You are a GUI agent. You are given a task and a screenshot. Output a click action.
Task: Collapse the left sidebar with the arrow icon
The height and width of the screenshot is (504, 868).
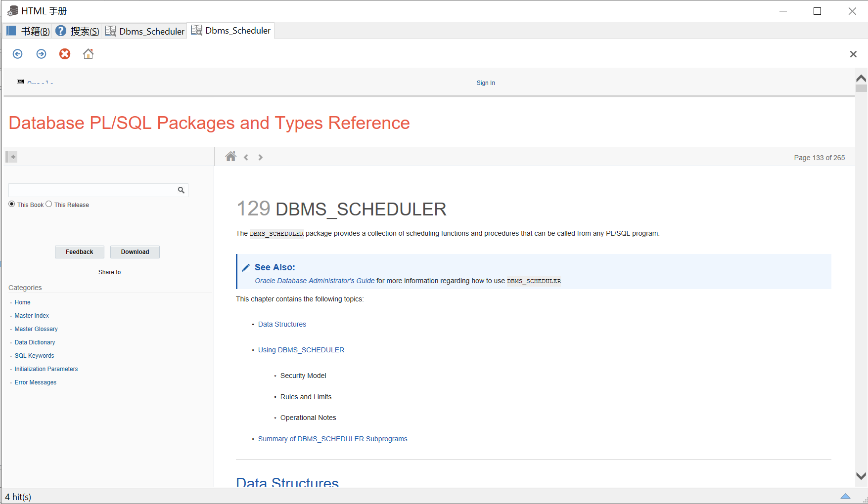tap(12, 157)
